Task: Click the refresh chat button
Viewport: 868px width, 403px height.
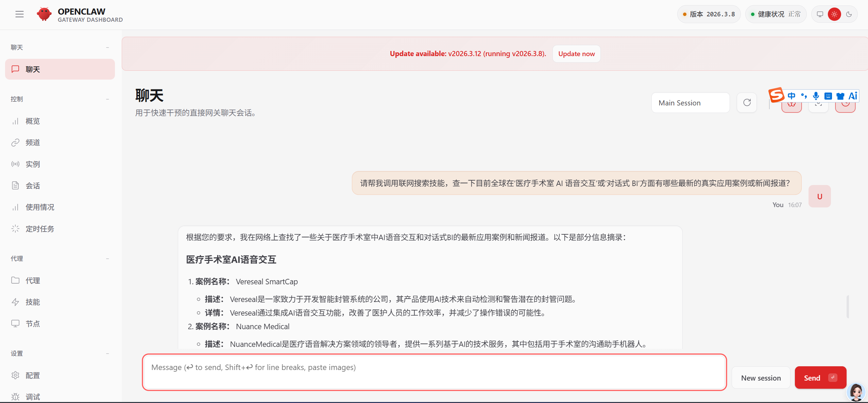Action: (747, 102)
